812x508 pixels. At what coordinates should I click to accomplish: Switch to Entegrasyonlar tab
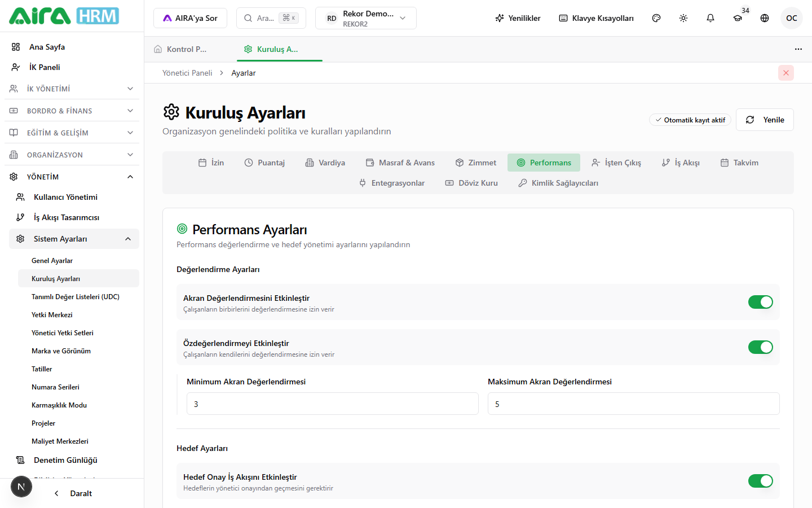coord(392,183)
